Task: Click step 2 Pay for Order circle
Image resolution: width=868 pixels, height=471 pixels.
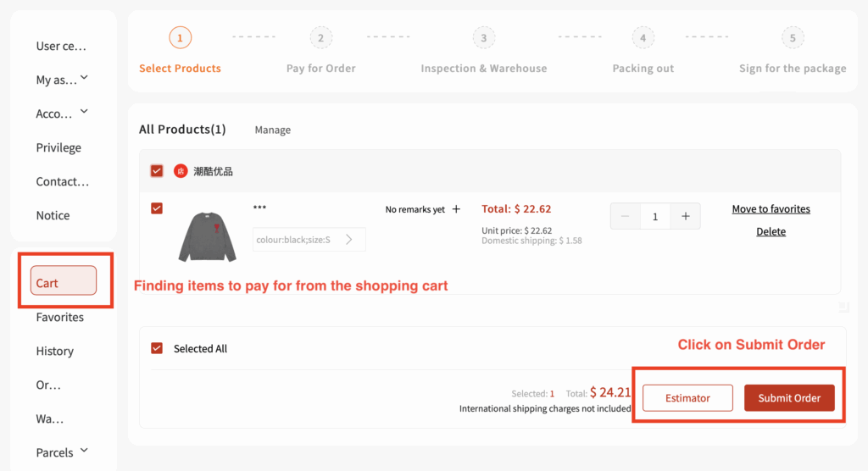Action: (x=321, y=37)
